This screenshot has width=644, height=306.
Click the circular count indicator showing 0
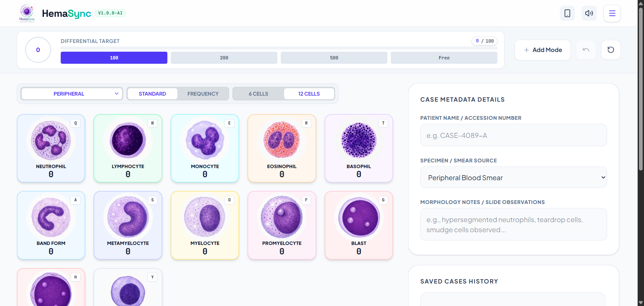(x=38, y=50)
